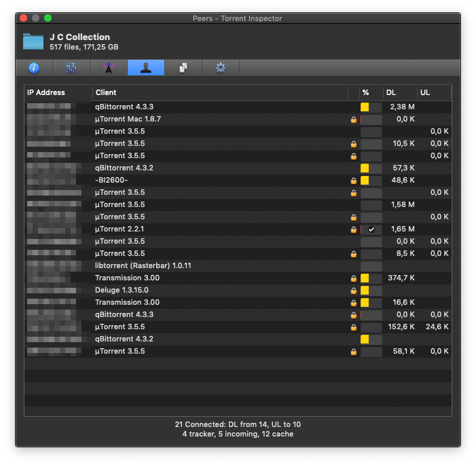Viewport: 476px width, 465px height.
Task: Click the 1,58 M download value
Action: click(403, 204)
